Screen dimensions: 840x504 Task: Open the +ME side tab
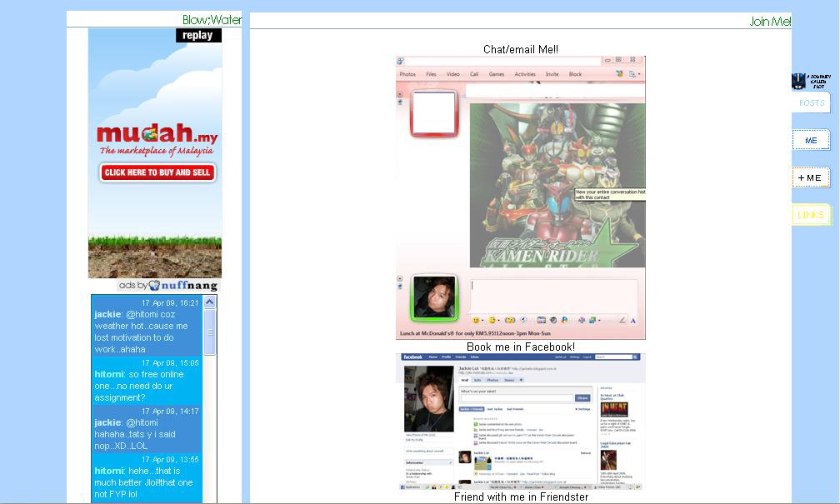coord(811,177)
